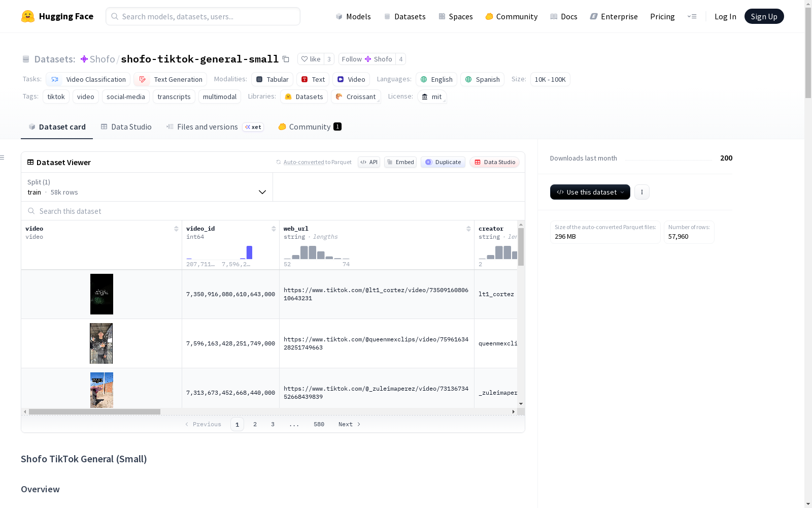Viewport: 812px width, 508px height.
Task: Open the queenmexclips video thumbnail
Action: (x=101, y=343)
